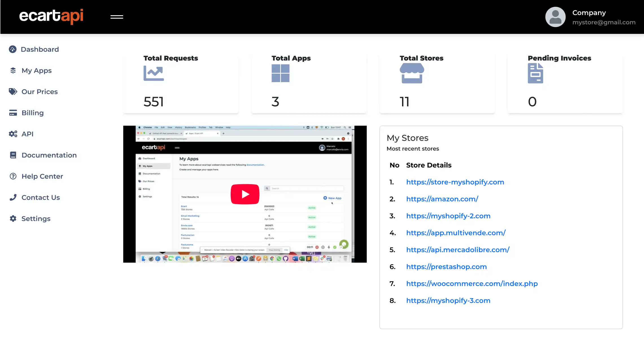Click the Total Requests chart icon
The image size is (644, 347).
click(x=153, y=73)
